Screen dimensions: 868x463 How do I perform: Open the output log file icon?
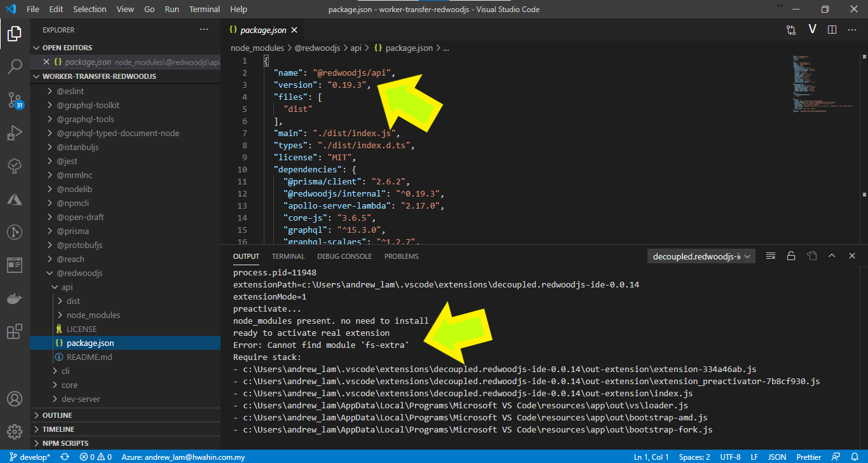(811, 256)
